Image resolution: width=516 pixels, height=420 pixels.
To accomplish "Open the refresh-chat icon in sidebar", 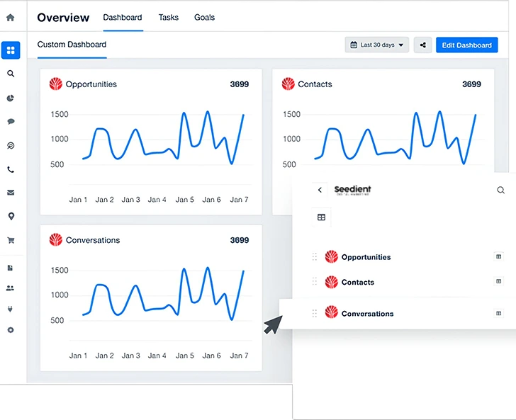I will 11,145.
